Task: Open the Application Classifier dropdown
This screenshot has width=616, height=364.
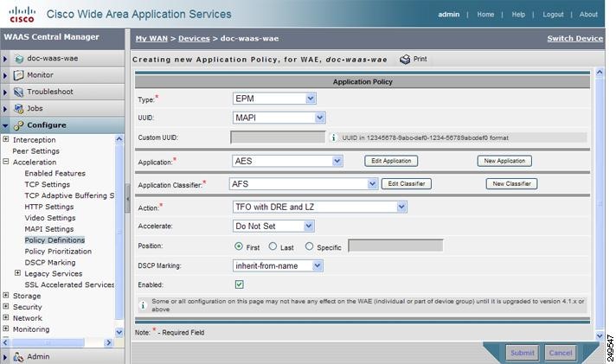Action: 304,184
